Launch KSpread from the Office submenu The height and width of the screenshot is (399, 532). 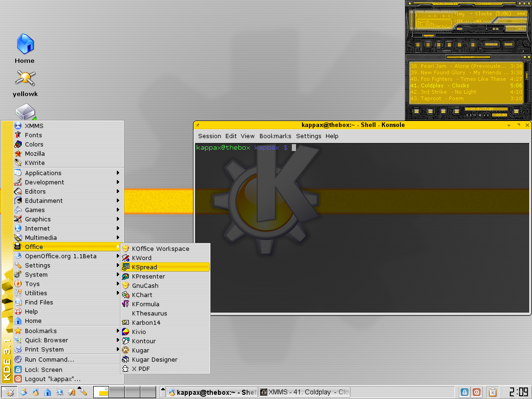click(x=165, y=267)
